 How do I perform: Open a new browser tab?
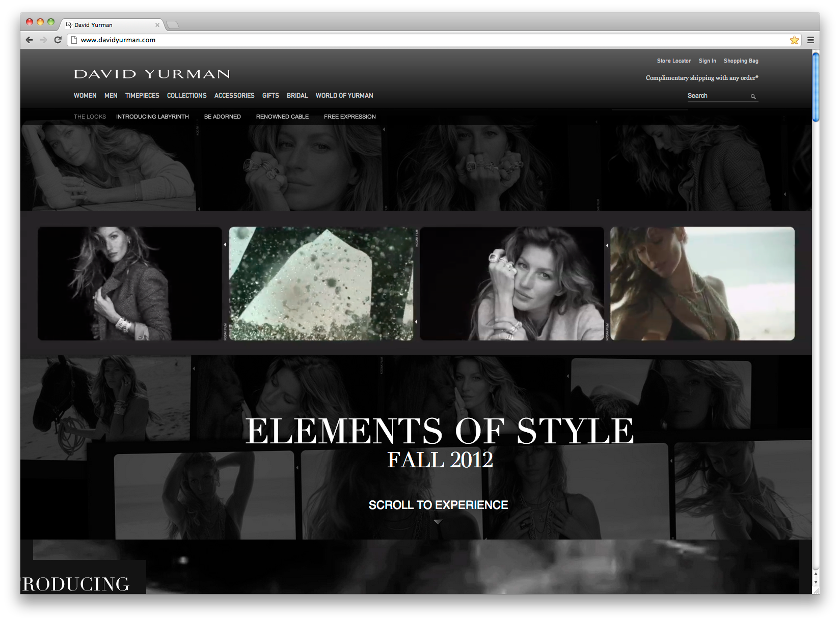(x=173, y=25)
